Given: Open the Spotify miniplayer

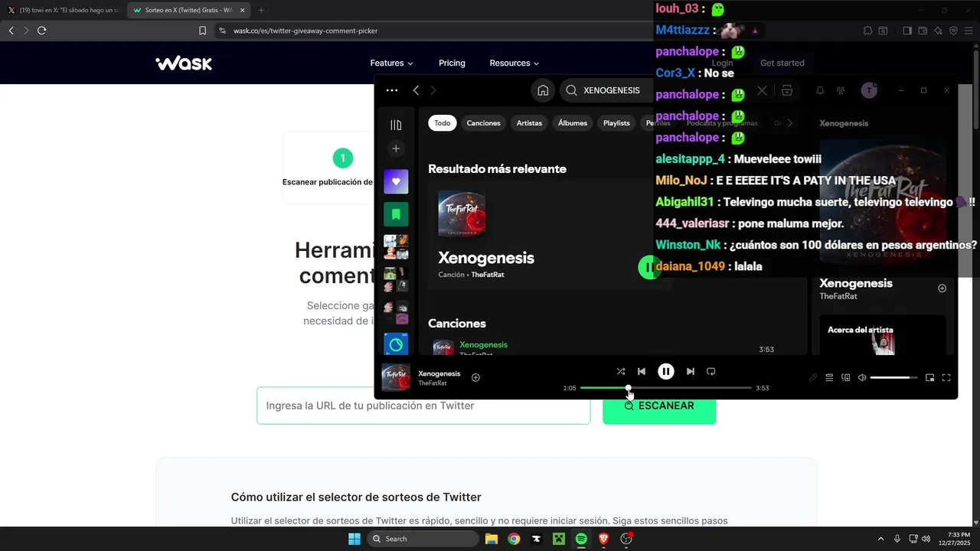Looking at the screenshot, I should point(930,377).
